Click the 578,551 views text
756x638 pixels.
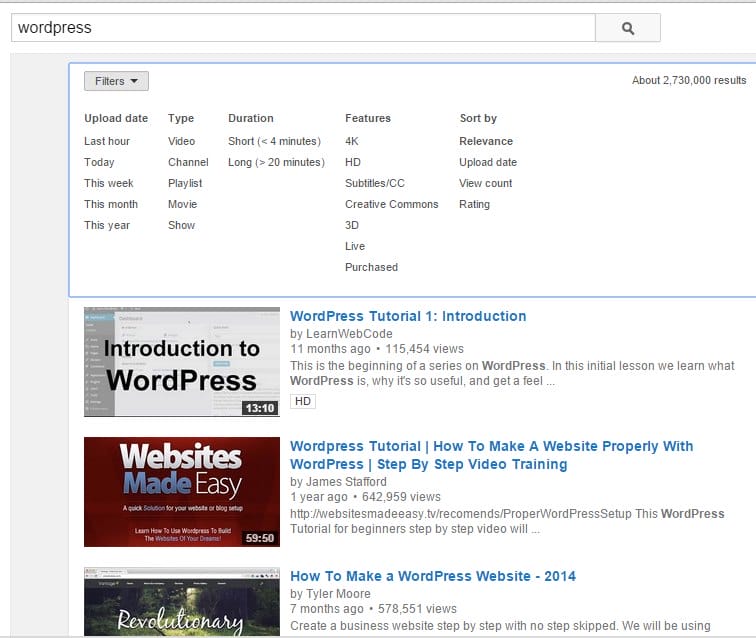[x=417, y=609]
